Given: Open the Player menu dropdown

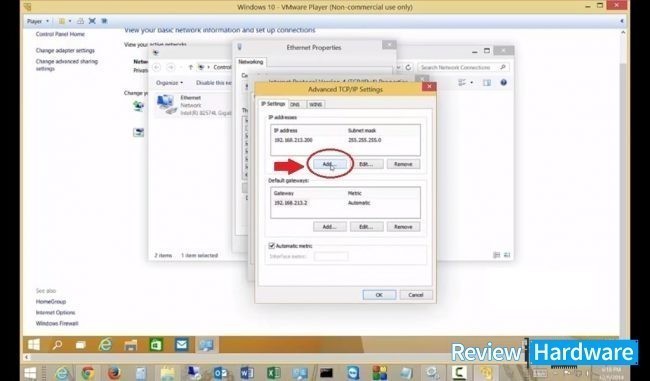Looking at the screenshot, I should 38,21.
